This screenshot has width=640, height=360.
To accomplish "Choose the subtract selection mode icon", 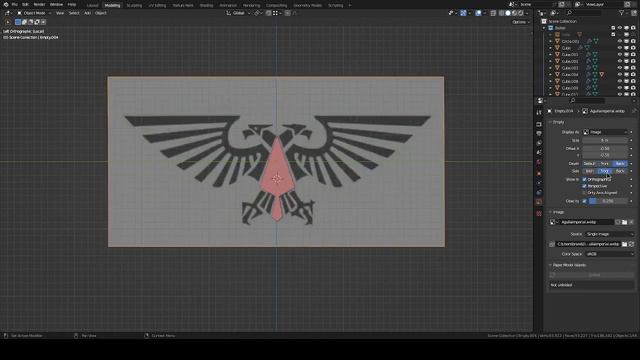I will point(31,22).
